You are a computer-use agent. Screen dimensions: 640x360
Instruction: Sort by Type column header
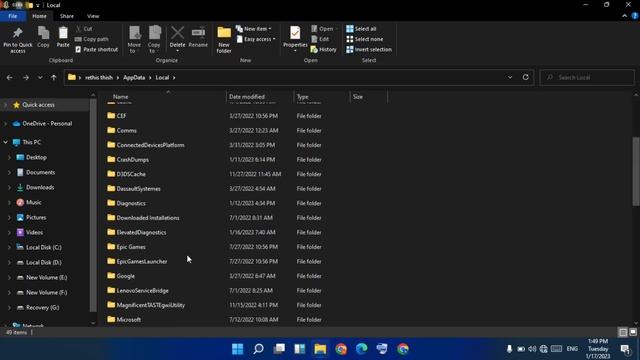(302, 97)
